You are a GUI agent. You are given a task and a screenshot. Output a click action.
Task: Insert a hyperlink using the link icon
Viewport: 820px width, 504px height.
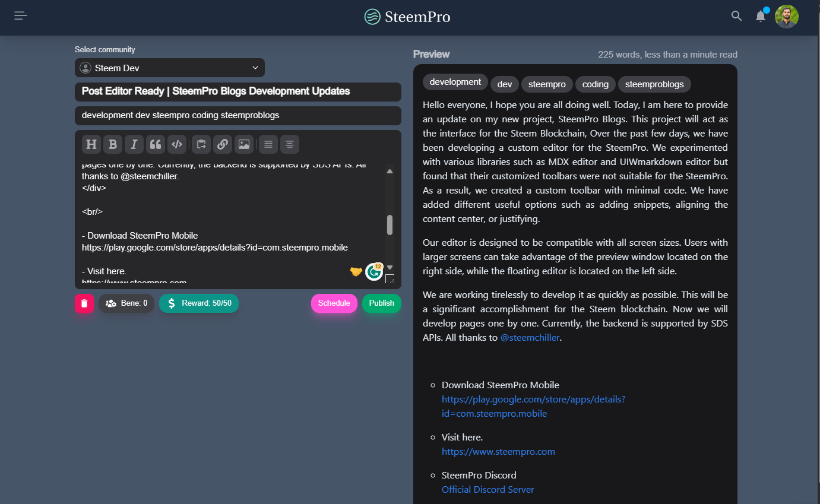pos(223,144)
